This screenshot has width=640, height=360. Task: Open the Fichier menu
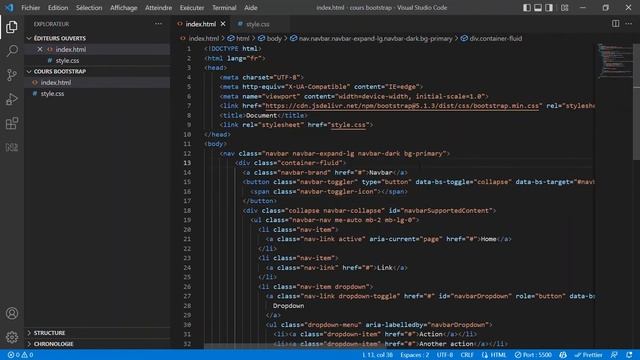31,7
